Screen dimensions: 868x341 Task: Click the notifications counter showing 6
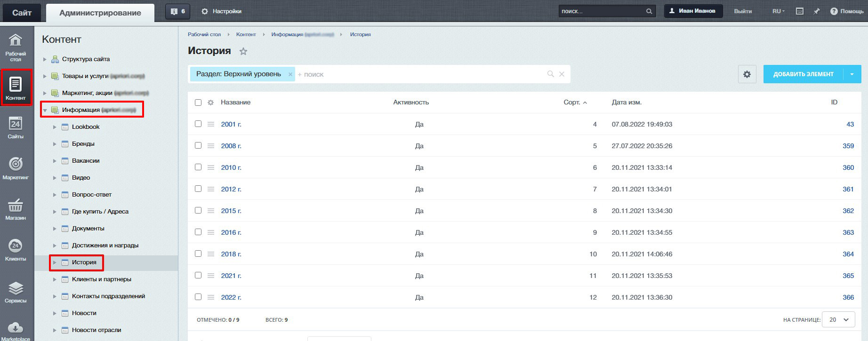pos(177,11)
